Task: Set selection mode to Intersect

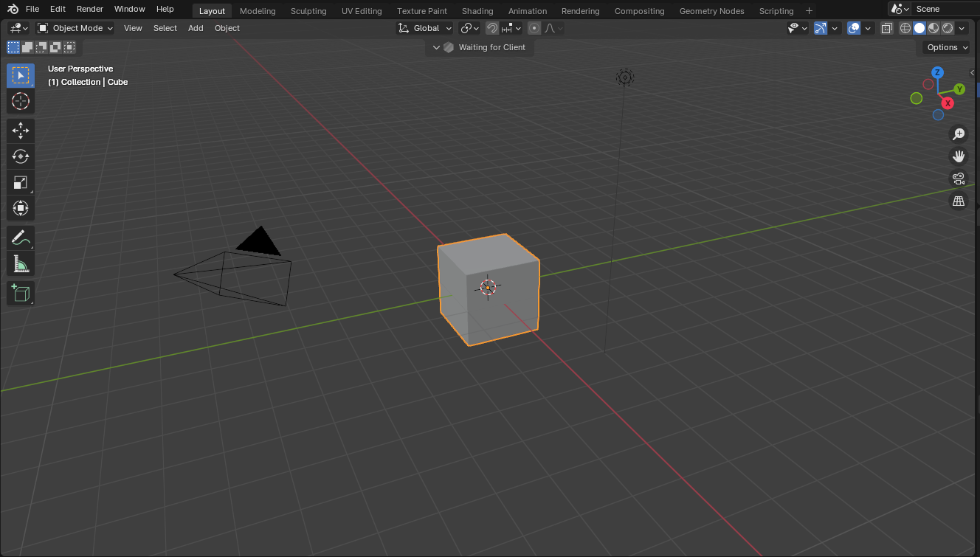Action: tap(69, 47)
